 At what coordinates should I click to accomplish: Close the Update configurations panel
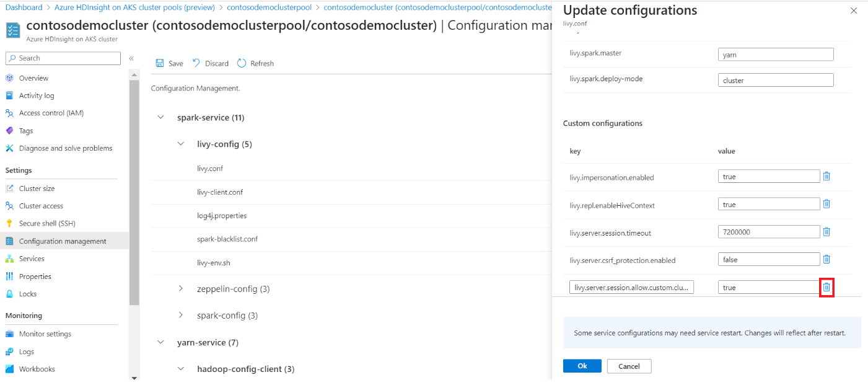pos(854,11)
